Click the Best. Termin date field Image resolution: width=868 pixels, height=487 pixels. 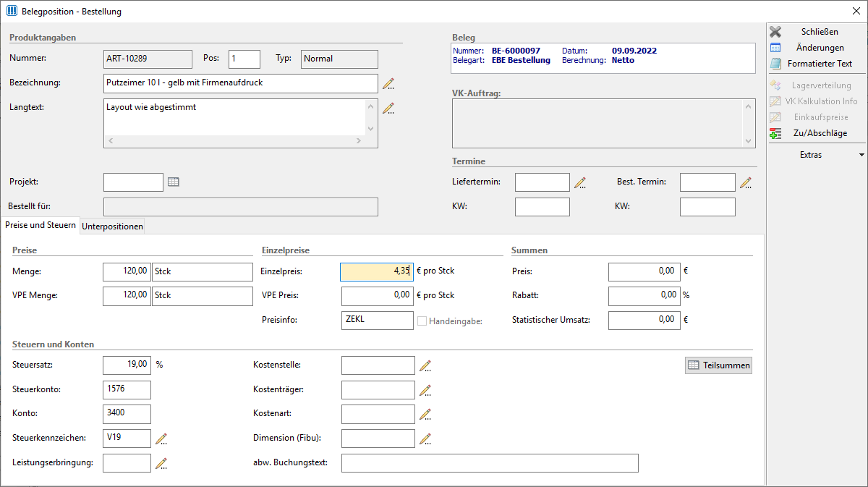tap(707, 182)
